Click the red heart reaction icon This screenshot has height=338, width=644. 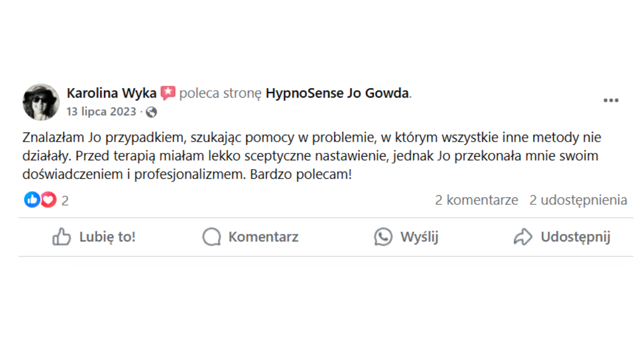click(x=49, y=200)
